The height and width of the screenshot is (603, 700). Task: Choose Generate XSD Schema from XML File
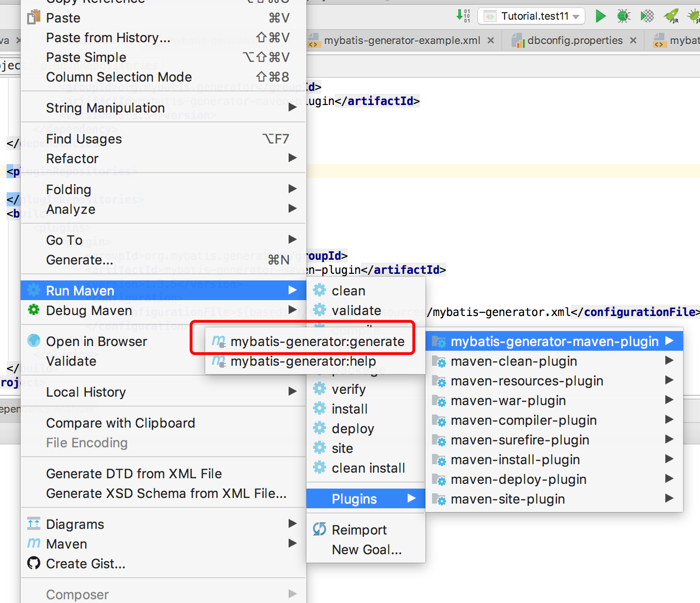coord(163,493)
